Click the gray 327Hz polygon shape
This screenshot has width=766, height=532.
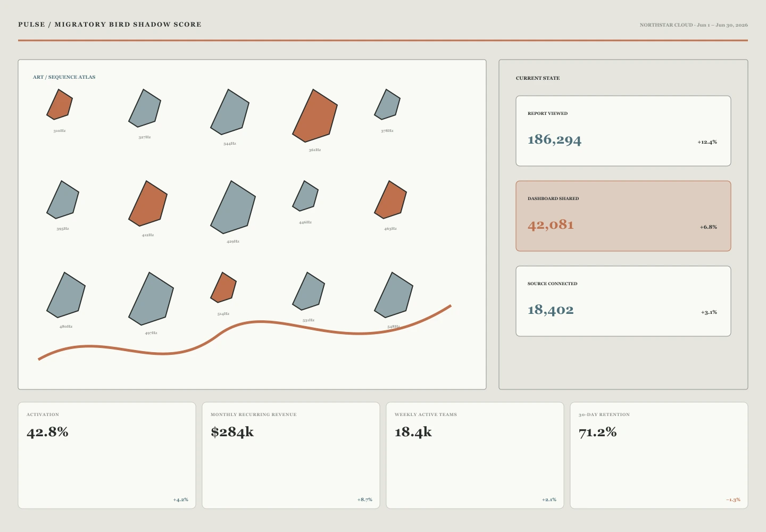pyautogui.click(x=145, y=108)
